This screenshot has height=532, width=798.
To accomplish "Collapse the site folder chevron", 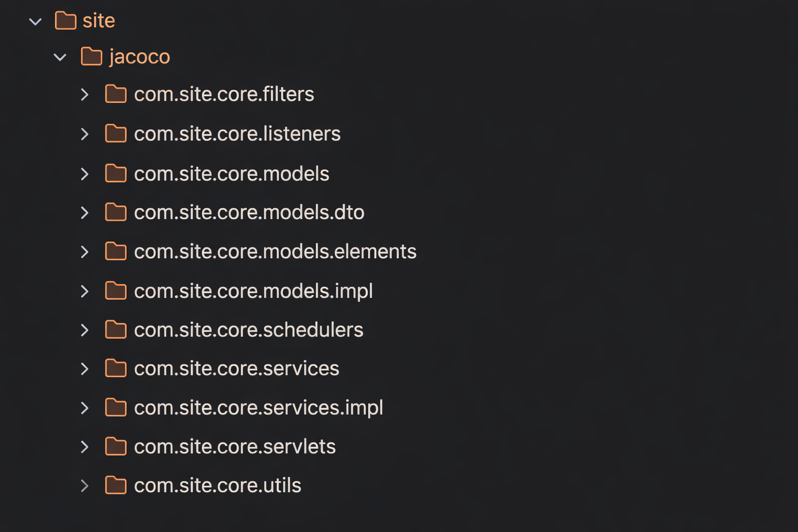I will 35,22.
